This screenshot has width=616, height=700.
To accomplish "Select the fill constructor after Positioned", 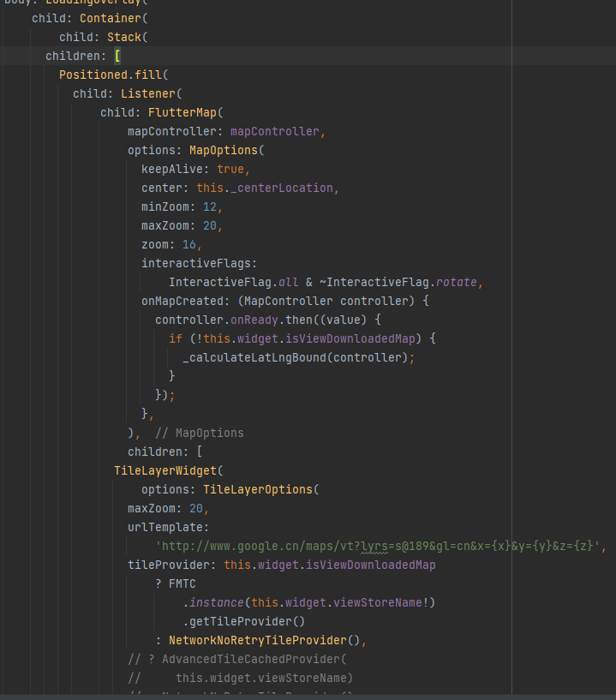I will [148, 75].
